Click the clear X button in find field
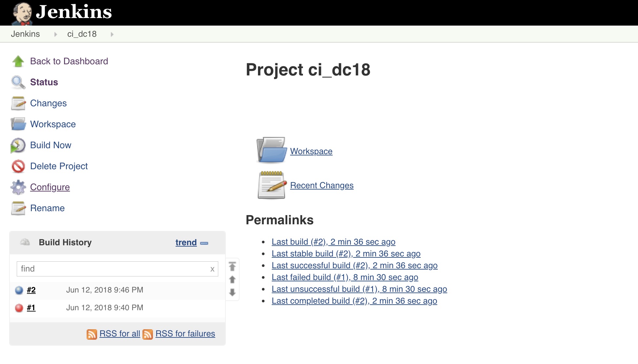The image size is (638, 364). click(x=212, y=268)
